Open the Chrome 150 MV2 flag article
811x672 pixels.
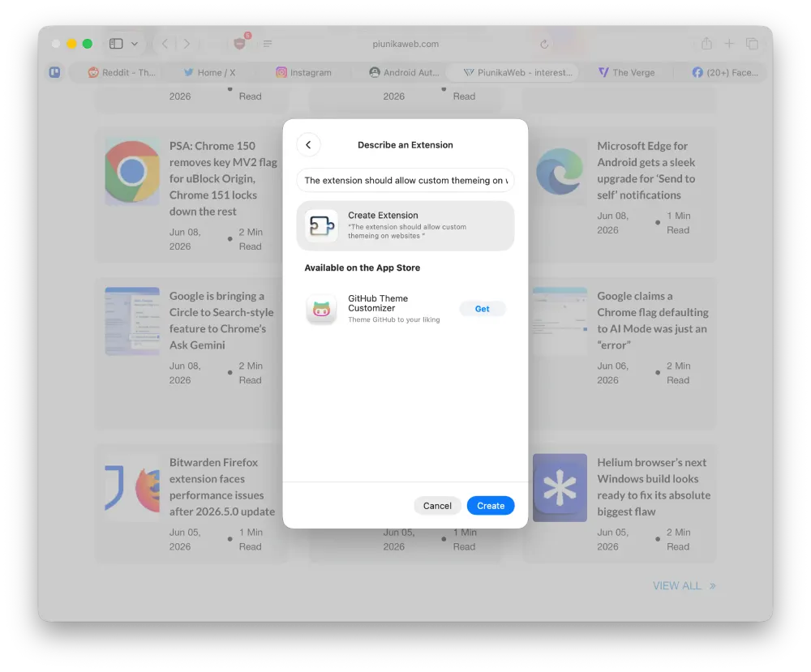[224, 178]
